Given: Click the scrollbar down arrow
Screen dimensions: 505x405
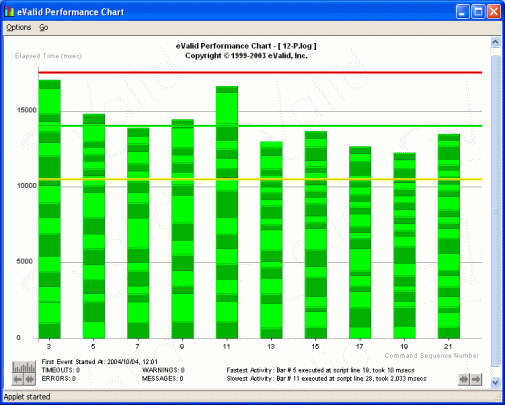Looking at the screenshot, I should [495, 382].
